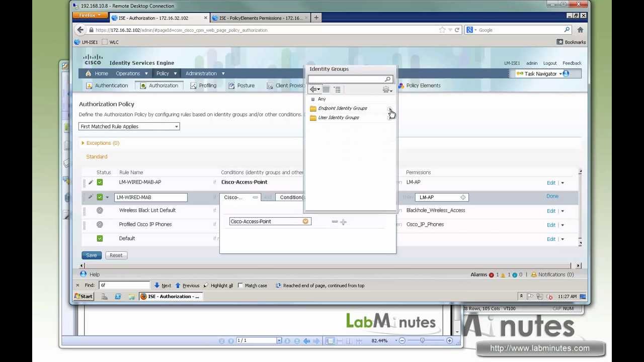Click search magnifier in Identity Groups box
Image resolution: width=644 pixels, height=362 pixels.
[x=387, y=79]
